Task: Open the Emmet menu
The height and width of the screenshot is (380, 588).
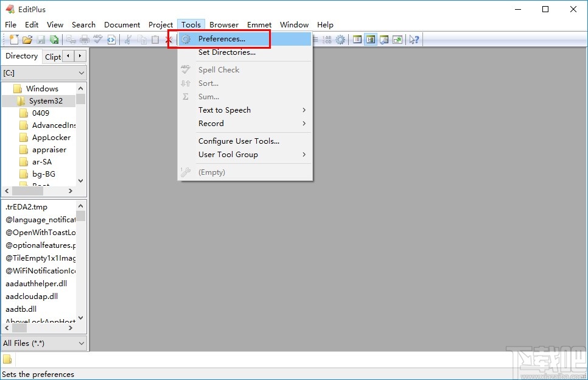Action: tap(259, 25)
